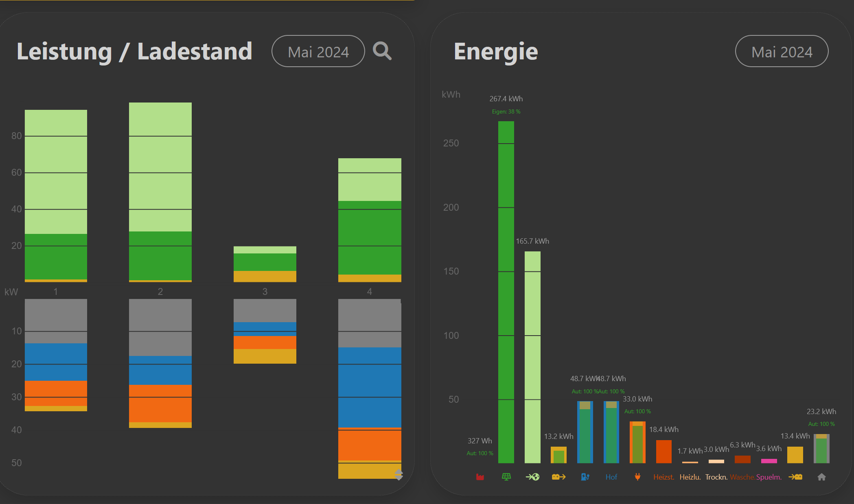The image size is (854, 504).
Task: Click the red factory grid icon
Action: [480, 477]
